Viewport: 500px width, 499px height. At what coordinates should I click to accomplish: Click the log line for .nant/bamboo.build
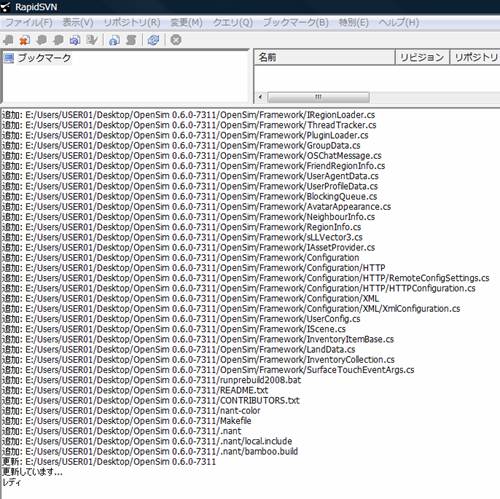click(150, 451)
